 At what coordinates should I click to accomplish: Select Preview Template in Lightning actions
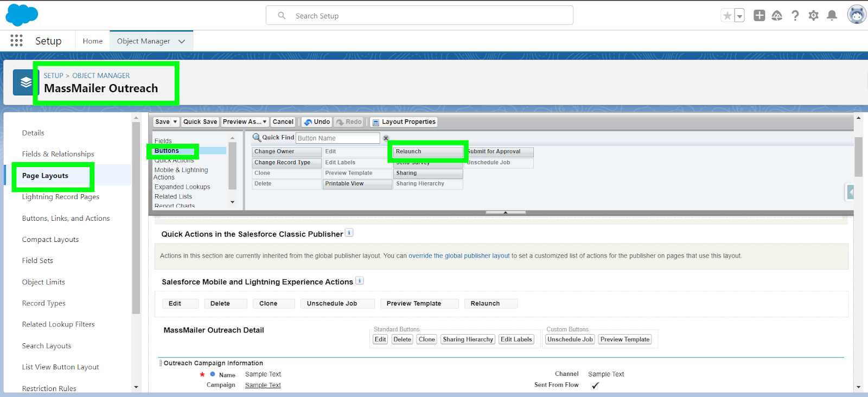[419, 304]
